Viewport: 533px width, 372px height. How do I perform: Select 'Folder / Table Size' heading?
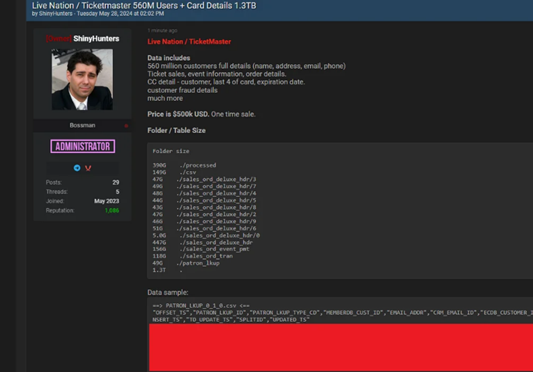(176, 131)
